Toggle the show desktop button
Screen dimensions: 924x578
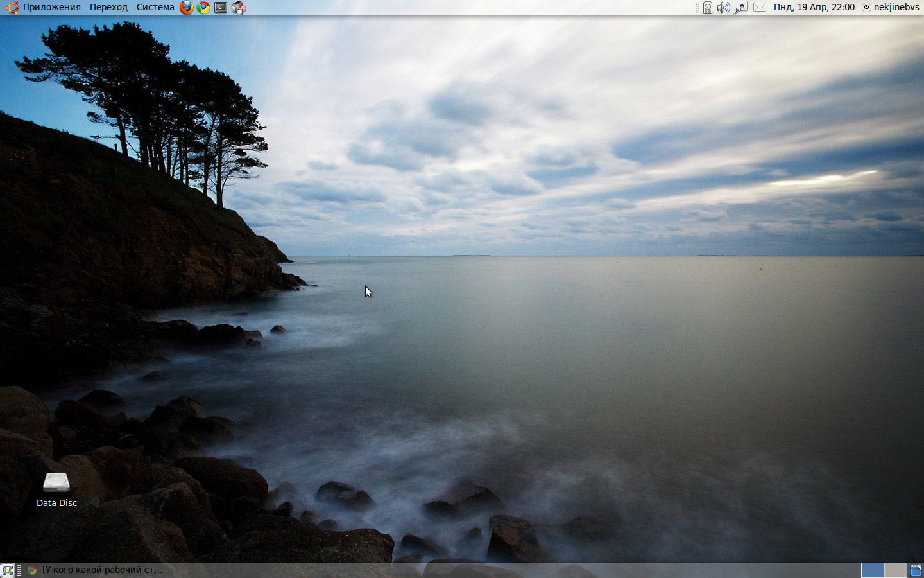click(x=8, y=570)
